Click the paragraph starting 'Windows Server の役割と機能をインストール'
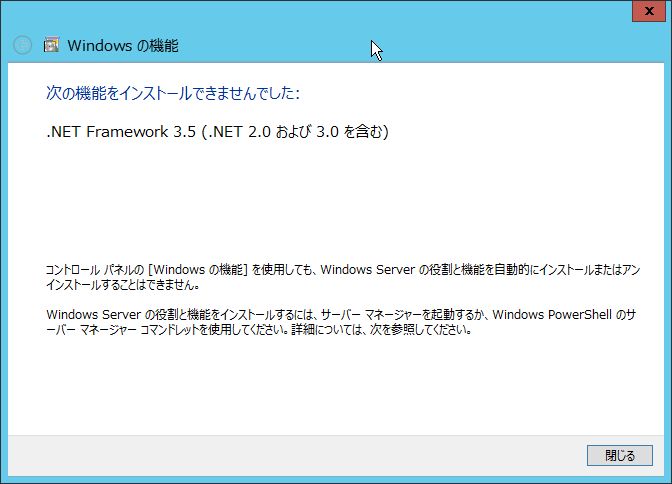Image resolution: width=672 pixels, height=484 pixels. (341, 322)
